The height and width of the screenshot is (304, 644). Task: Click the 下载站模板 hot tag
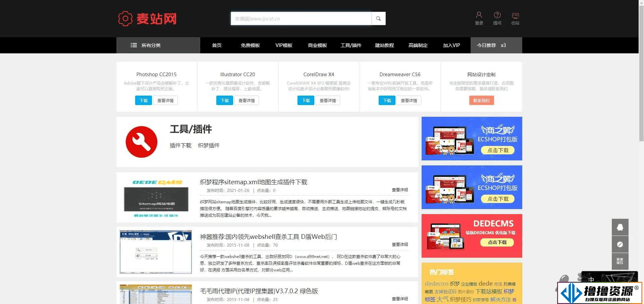coord(489,291)
